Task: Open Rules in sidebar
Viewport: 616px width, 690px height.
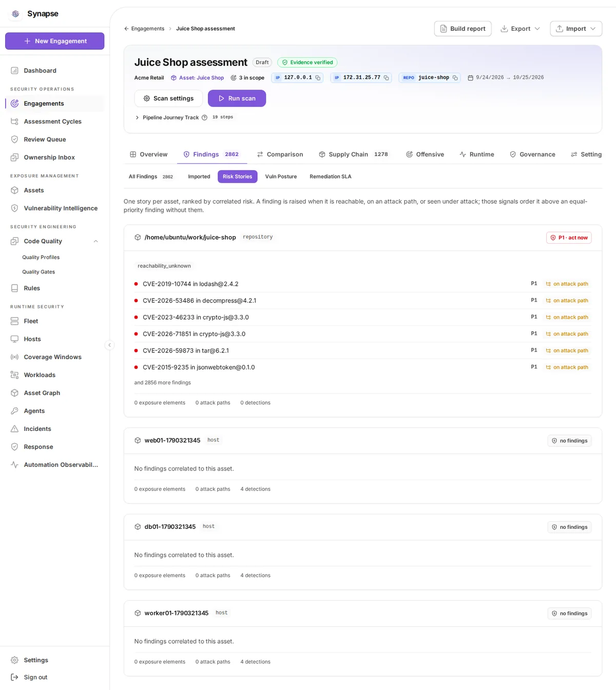Action: (x=55, y=288)
